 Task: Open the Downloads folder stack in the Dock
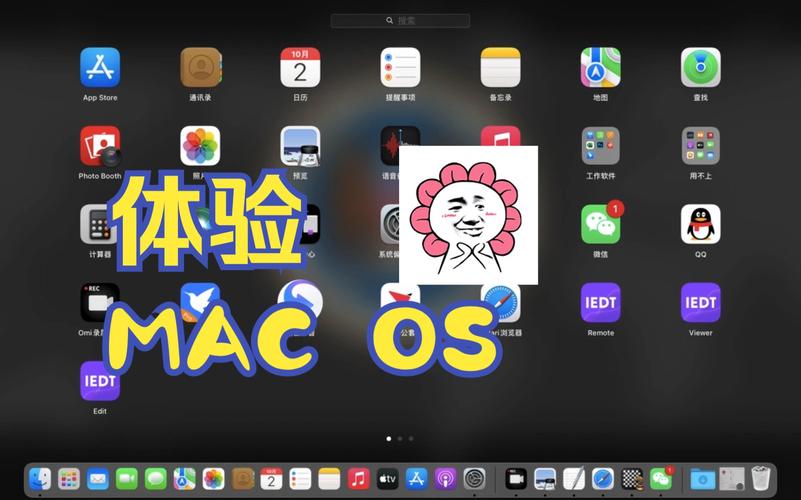click(702, 479)
